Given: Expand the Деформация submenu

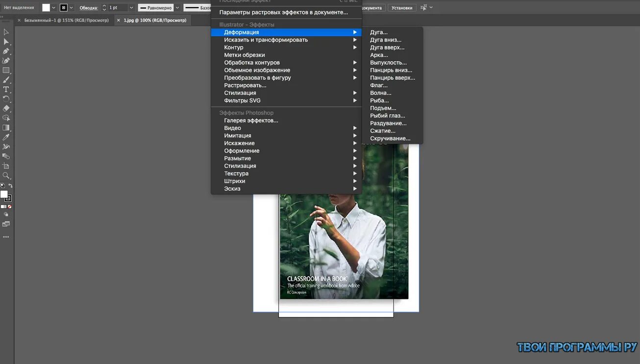Looking at the screenshot, I should tap(286, 32).
